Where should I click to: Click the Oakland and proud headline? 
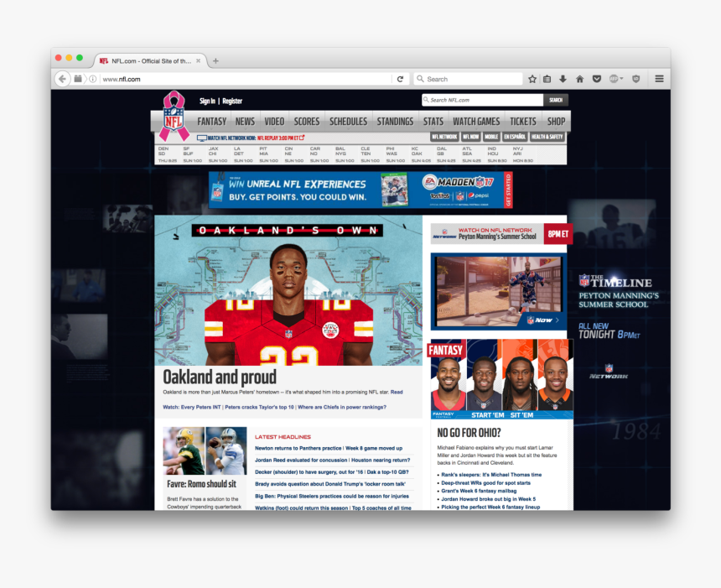coord(220,377)
